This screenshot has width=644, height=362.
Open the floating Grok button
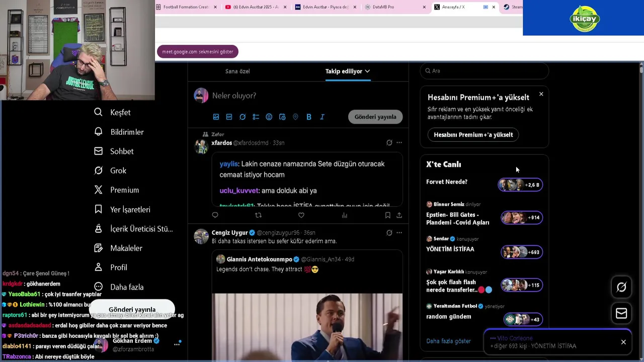(x=621, y=287)
